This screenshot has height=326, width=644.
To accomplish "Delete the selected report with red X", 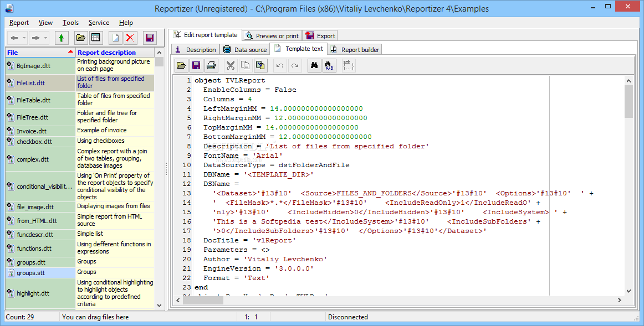I will (x=130, y=38).
